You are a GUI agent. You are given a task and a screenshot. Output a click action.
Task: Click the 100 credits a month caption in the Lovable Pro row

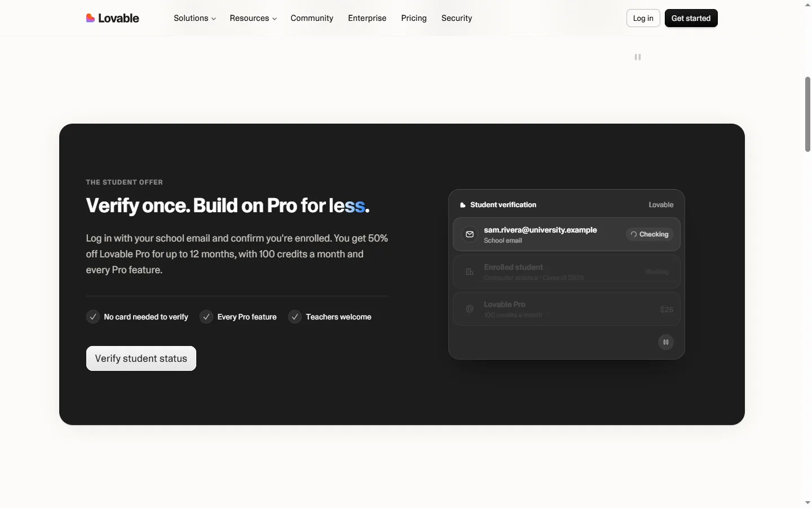pyautogui.click(x=513, y=315)
